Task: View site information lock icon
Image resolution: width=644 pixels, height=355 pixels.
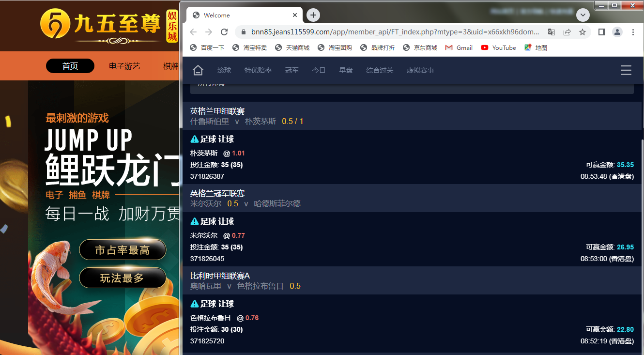Action: (x=244, y=32)
